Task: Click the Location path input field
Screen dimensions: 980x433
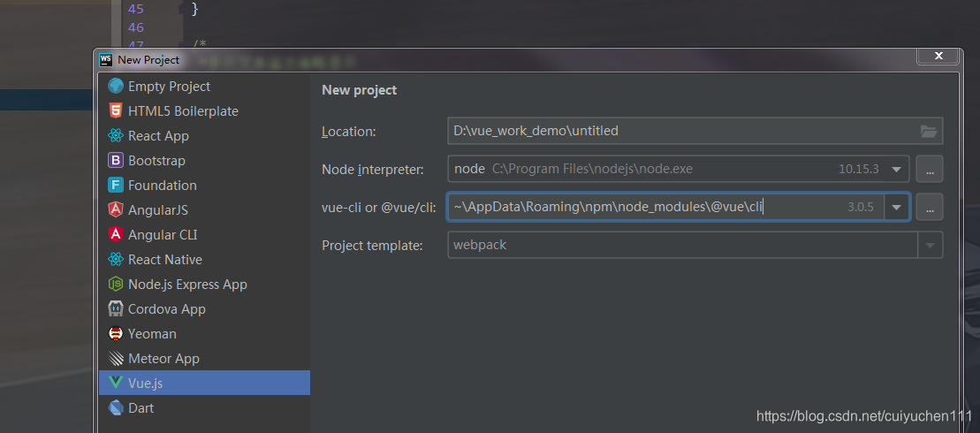Action: click(695, 131)
